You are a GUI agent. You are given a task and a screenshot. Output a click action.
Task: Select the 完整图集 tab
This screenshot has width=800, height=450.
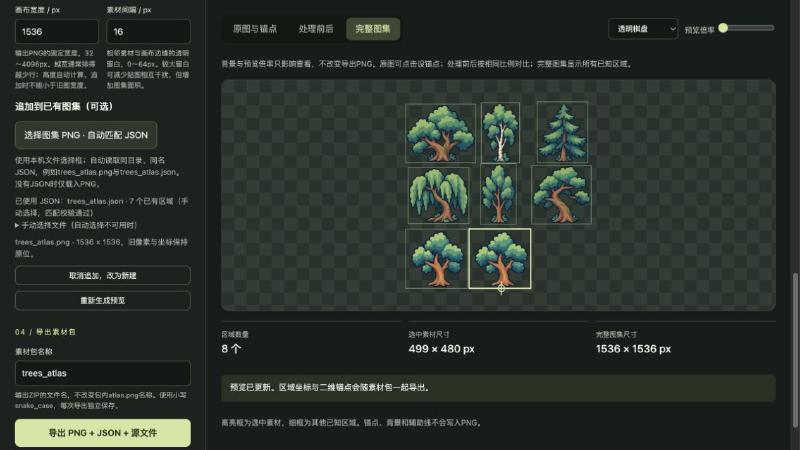pos(373,29)
